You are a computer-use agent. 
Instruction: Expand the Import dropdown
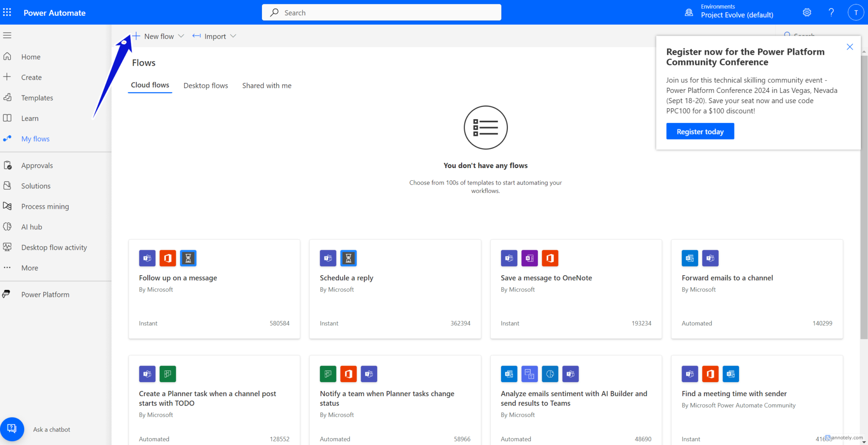point(234,36)
